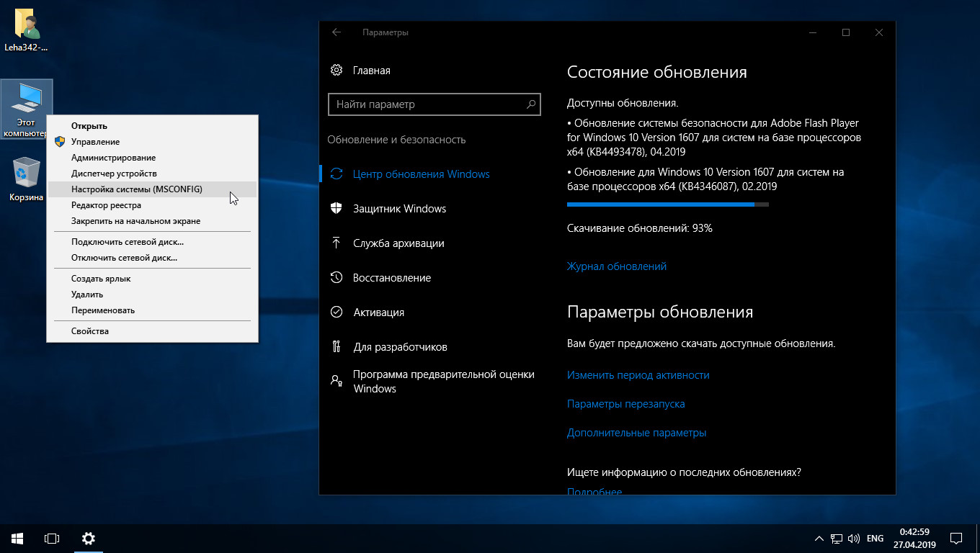
Task: Click the For developers tools icon
Action: coord(337,346)
